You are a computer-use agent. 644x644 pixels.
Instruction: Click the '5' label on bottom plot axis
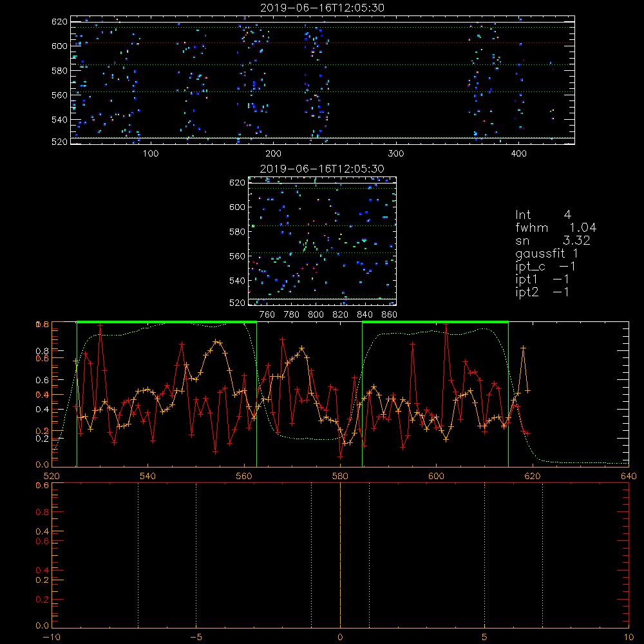tap(485, 638)
